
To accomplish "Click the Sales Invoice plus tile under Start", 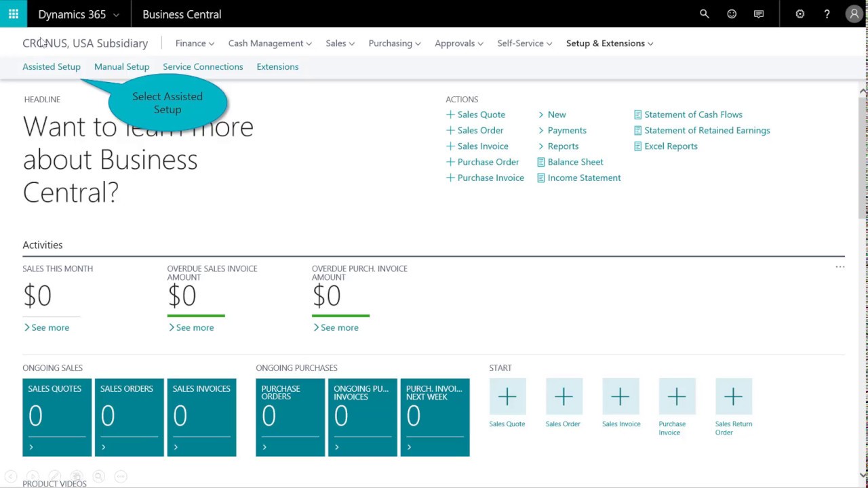I will tap(620, 396).
